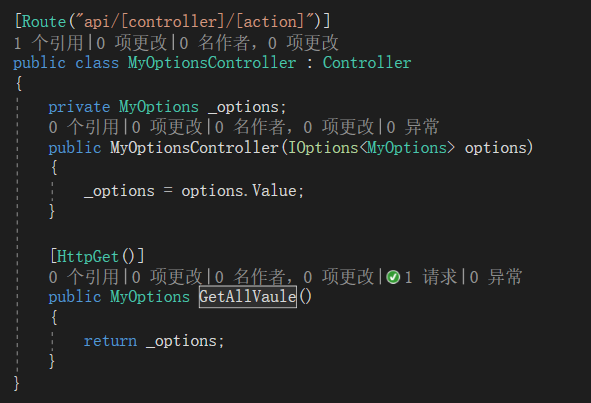Click '0 项更改' CodeLens above the class declaration
591x403 pixels.
point(131,43)
